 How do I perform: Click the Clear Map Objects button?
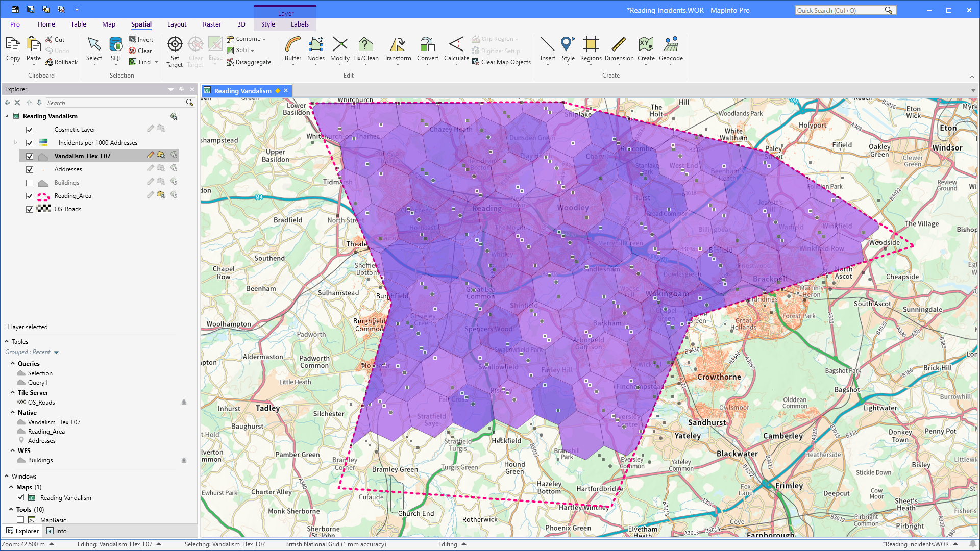(x=501, y=62)
